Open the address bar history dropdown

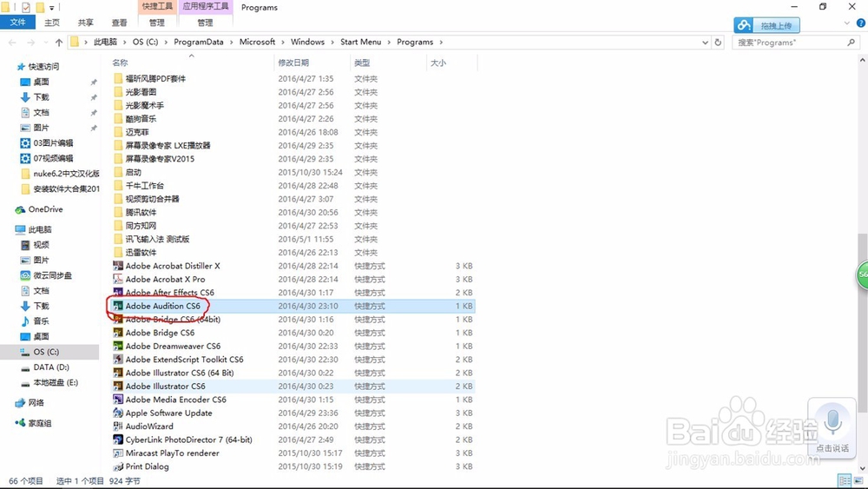point(705,42)
